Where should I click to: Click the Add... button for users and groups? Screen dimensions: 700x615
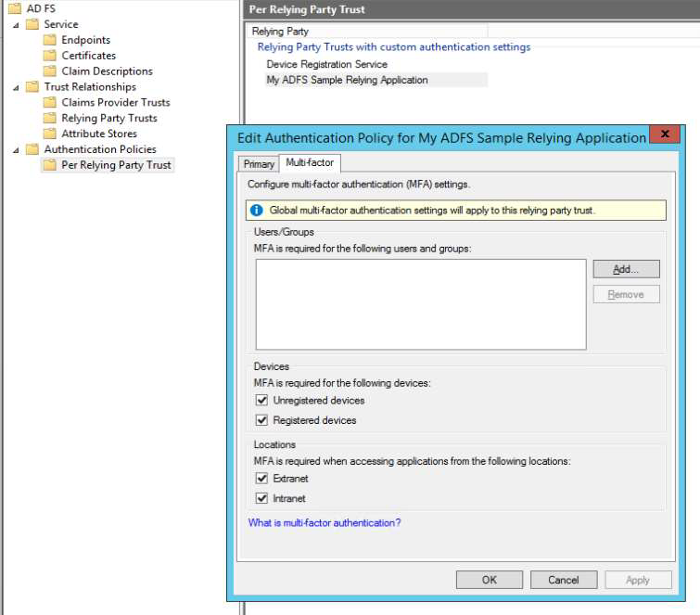626,269
